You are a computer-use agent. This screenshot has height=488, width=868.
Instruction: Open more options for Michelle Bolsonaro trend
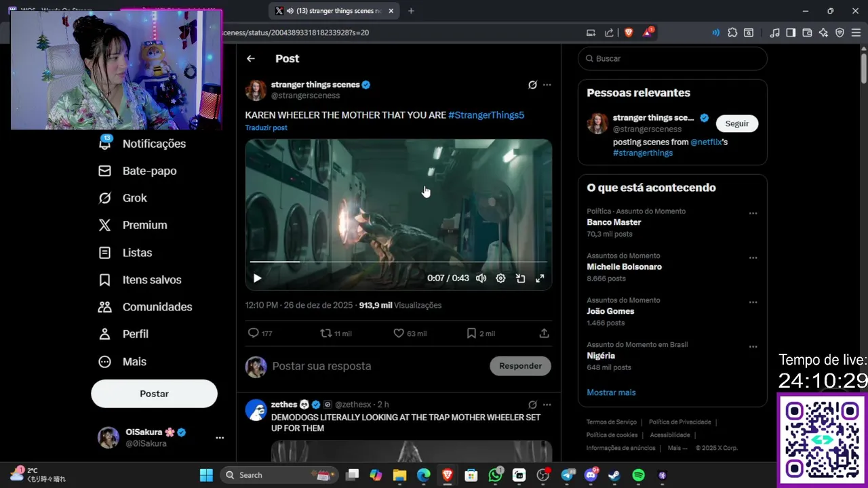tap(753, 258)
